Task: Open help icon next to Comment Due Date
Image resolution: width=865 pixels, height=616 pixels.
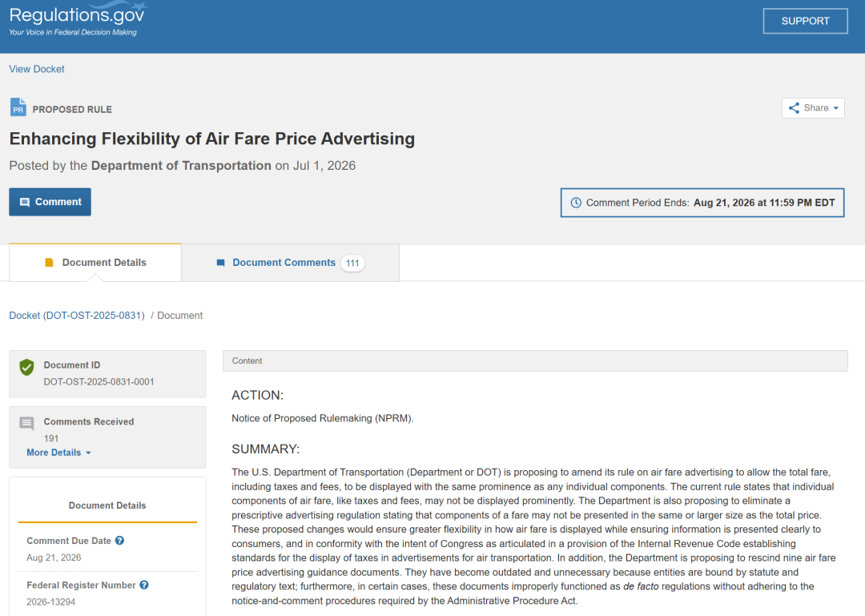Action: (x=119, y=541)
